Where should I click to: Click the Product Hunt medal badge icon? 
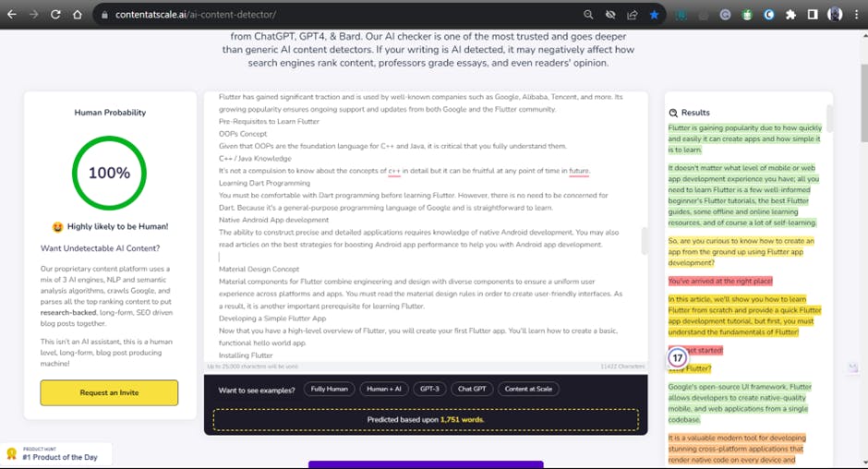[x=12, y=453]
